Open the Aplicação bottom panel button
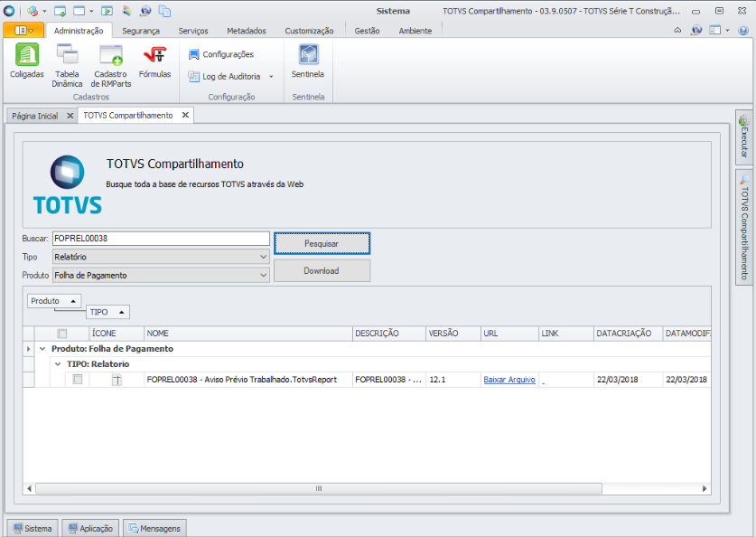This screenshot has height=537, width=756. (90, 528)
